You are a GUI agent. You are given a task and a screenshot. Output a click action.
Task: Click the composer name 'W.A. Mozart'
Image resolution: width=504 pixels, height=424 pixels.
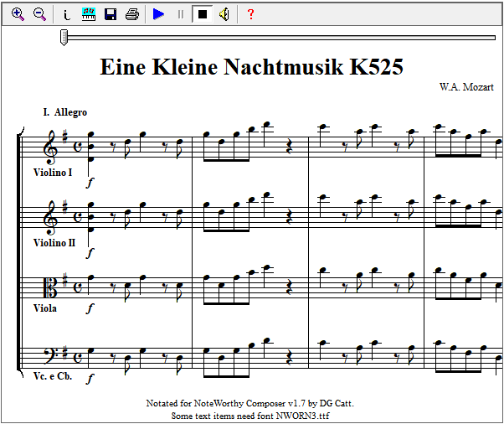(466, 87)
